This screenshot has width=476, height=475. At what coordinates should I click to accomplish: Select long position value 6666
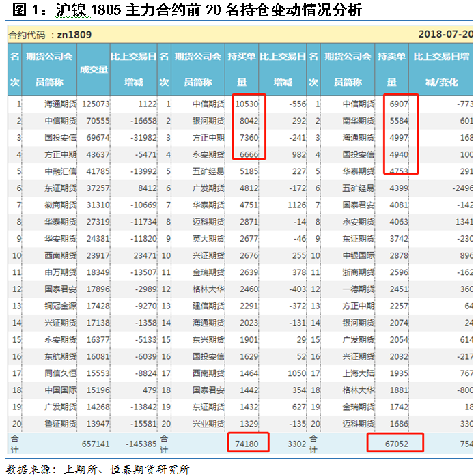(249, 155)
